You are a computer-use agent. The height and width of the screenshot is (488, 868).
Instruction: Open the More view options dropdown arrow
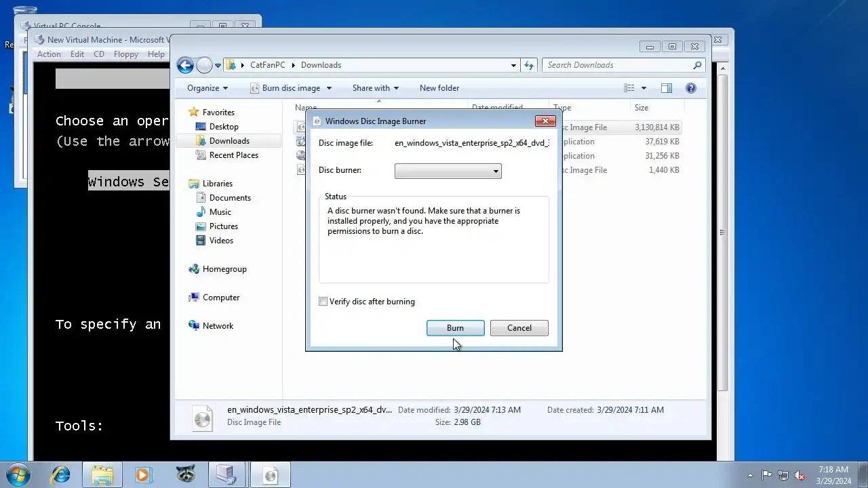[x=644, y=88]
